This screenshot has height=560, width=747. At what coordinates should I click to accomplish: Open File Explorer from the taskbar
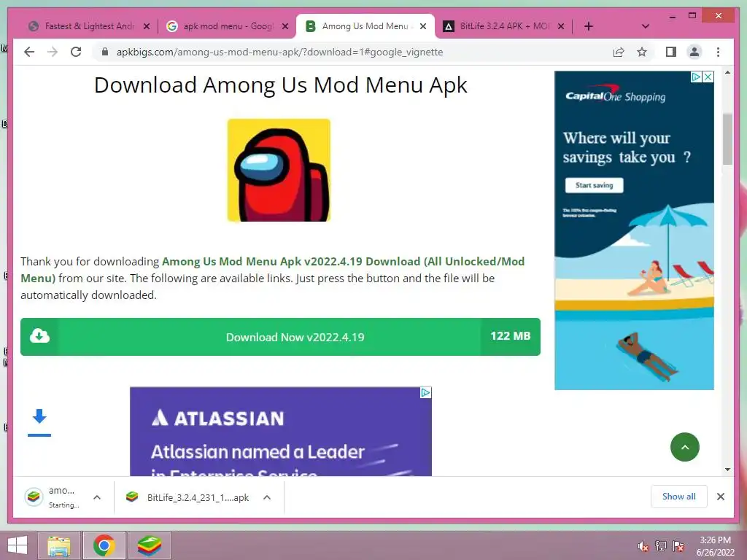tap(59, 545)
